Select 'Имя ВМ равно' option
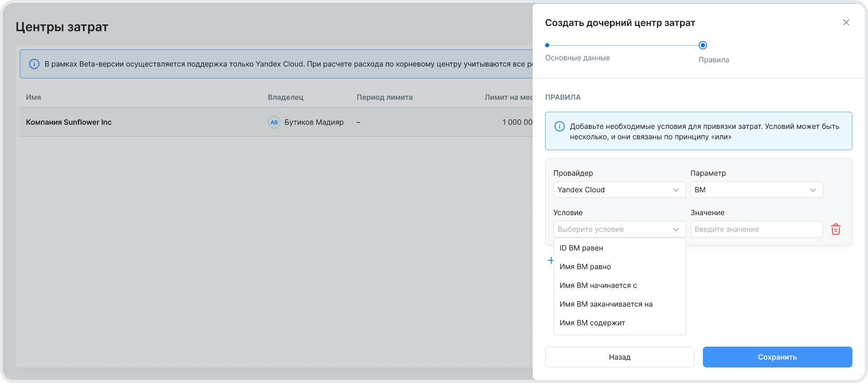This screenshot has height=383, width=868. pos(585,267)
